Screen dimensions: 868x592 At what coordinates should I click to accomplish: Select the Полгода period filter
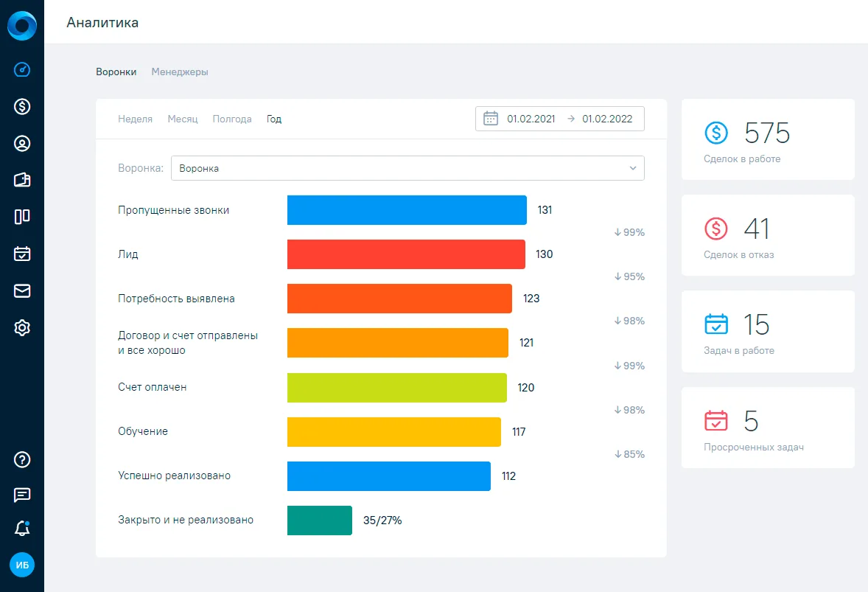pyautogui.click(x=232, y=119)
